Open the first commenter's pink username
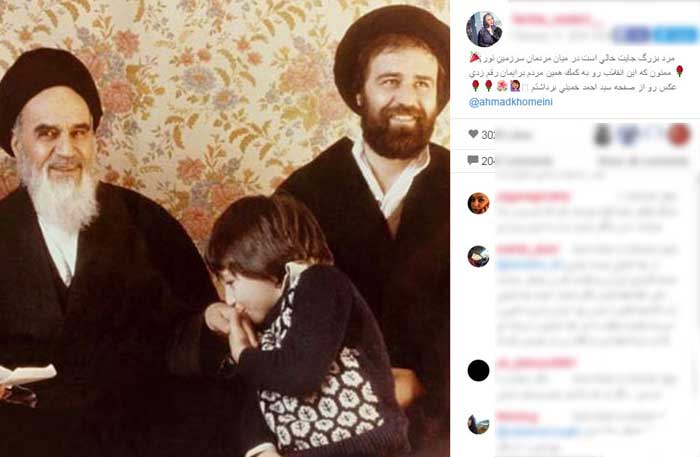700x457 pixels. (534, 196)
